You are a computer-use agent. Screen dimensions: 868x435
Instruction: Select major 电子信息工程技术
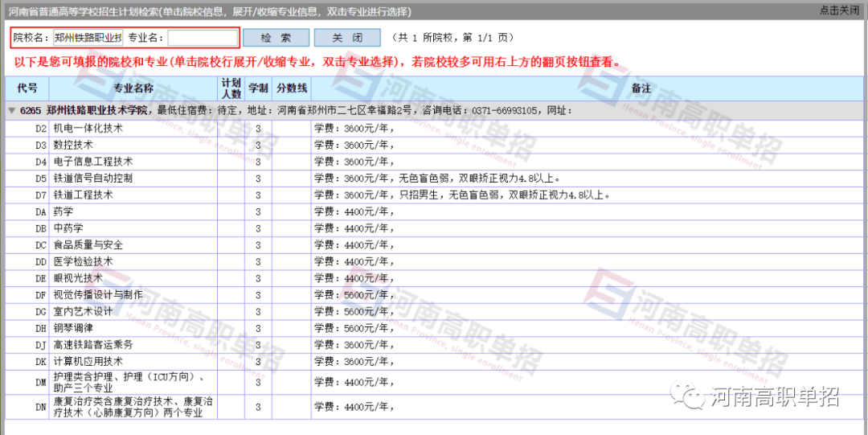coord(93,162)
